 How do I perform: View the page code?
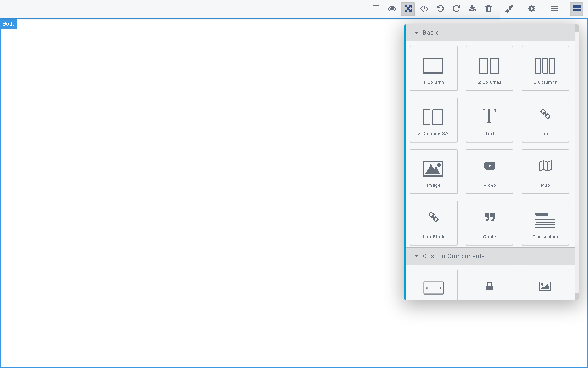[x=424, y=9]
